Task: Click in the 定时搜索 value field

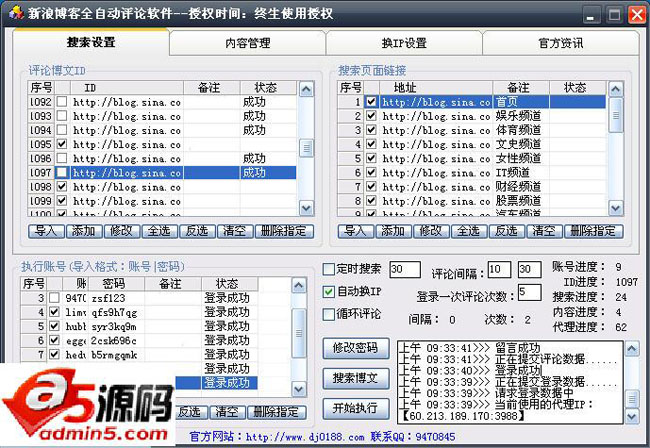Action: point(405,269)
